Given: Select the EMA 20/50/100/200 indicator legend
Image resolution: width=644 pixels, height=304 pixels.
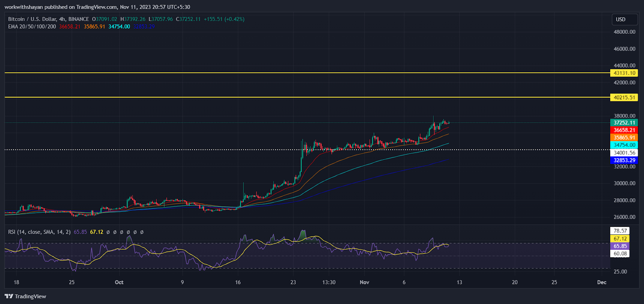Looking at the screenshot, I should (x=32, y=27).
